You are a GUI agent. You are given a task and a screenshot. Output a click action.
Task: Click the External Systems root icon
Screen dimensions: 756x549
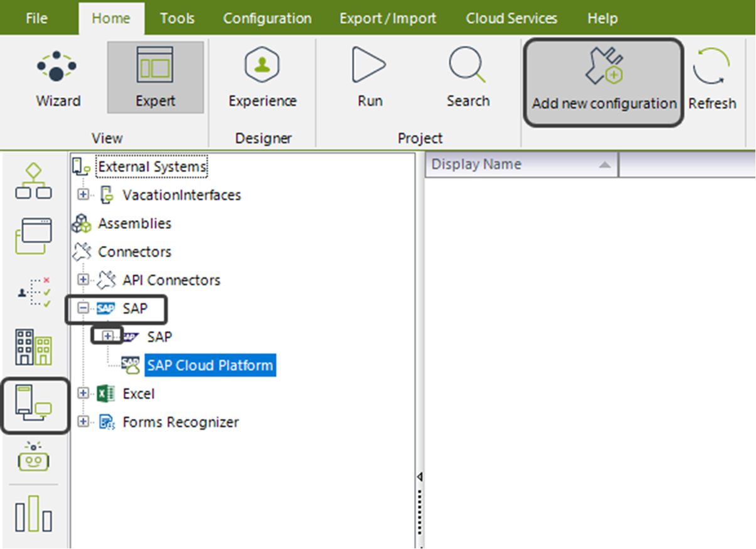tap(82, 166)
